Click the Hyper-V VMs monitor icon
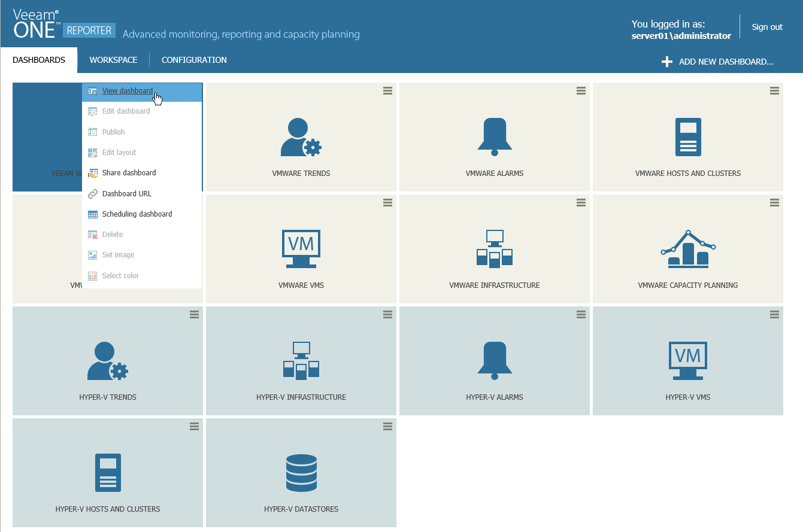This screenshot has width=803, height=532. point(688,361)
